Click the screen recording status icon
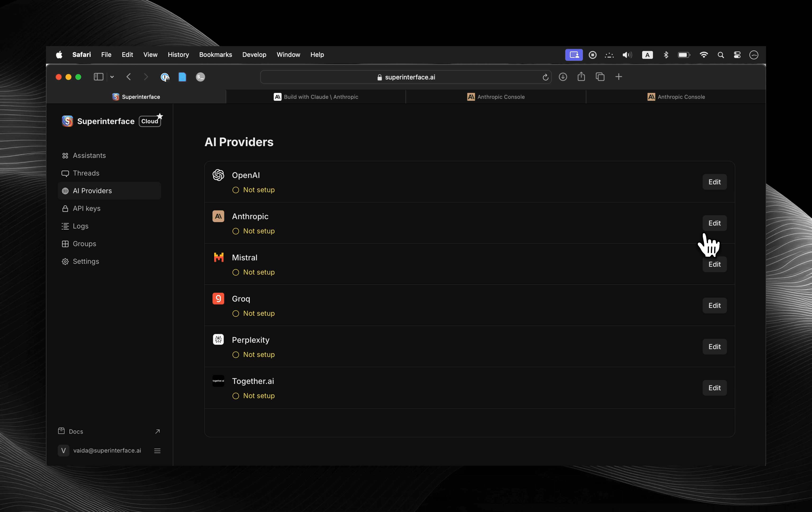This screenshot has height=512, width=812. tap(592, 55)
